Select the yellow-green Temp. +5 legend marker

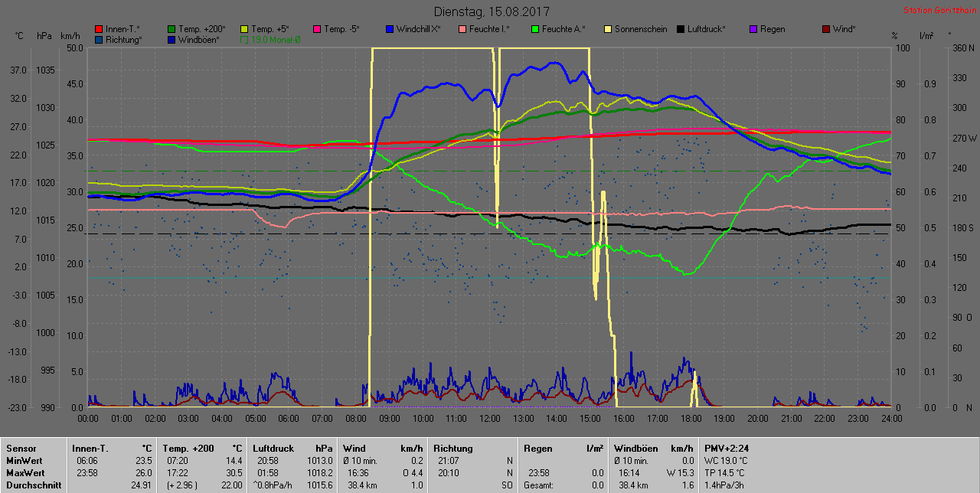pos(244,29)
